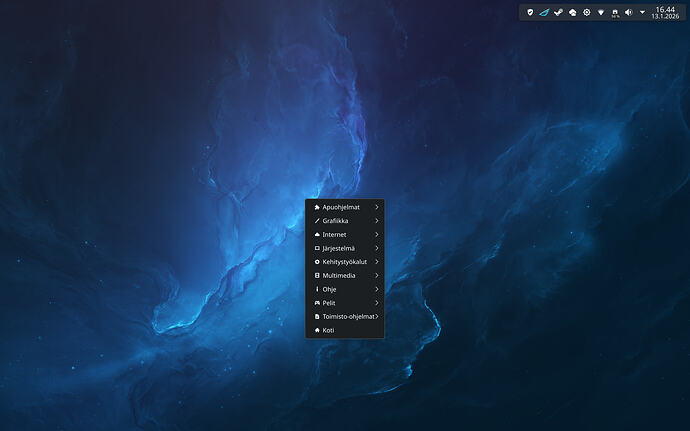Click the battery status tray icon
Screen dimensions: 690x431
[614, 12]
